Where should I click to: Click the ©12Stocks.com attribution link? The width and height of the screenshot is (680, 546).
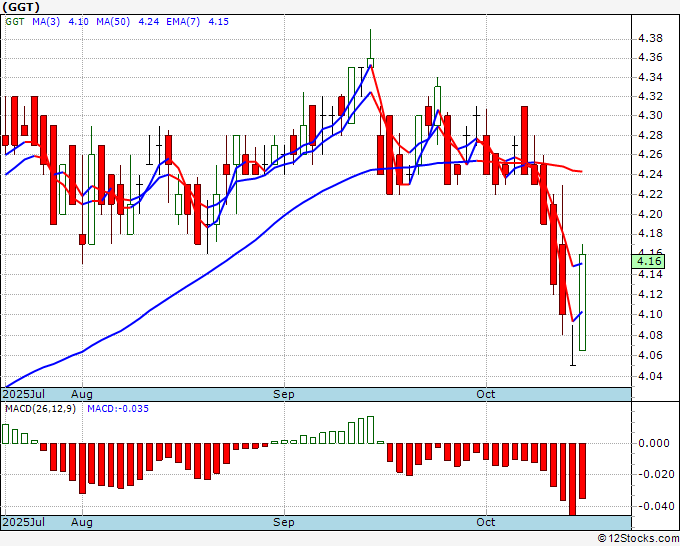(638, 539)
